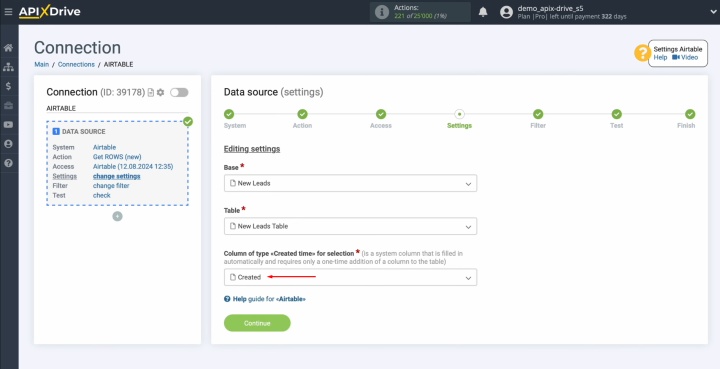720x369 pixels.
Task: Go to the Action step
Action: point(302,114)
